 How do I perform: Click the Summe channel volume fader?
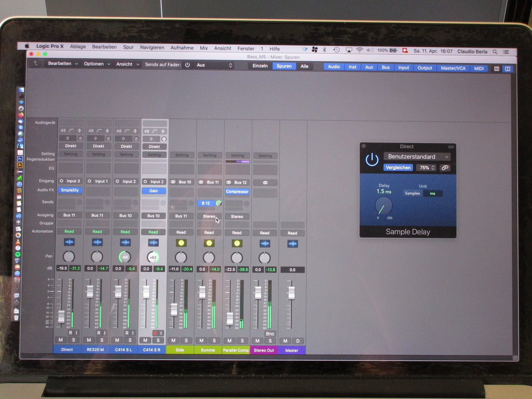tap(202, 292)
